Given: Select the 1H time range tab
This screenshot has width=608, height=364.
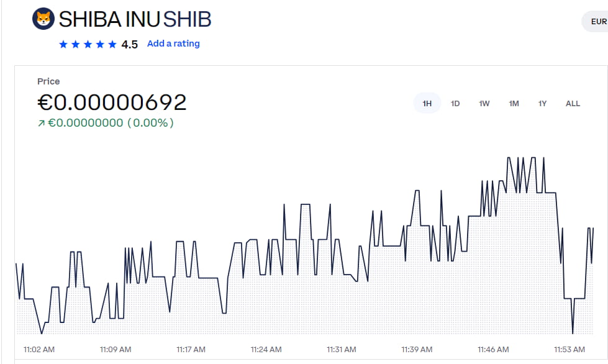Looking at the screenshot, I should (x=427, y=104).
